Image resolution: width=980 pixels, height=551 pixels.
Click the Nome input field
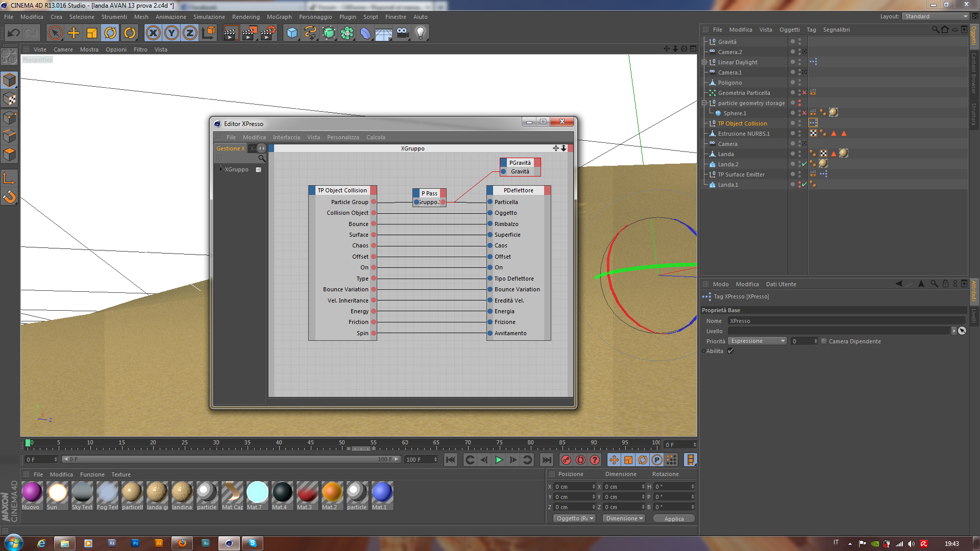point(846,321)
